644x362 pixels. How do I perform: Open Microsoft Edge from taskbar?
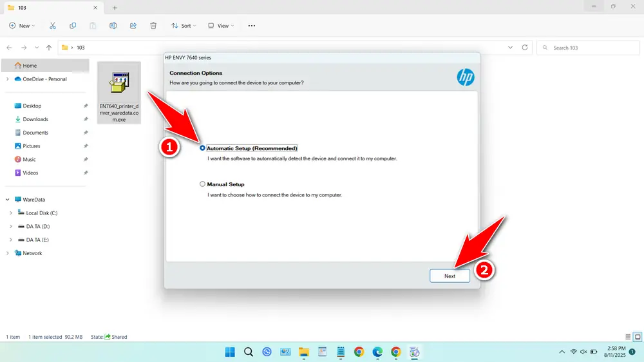(x=377, y=352)
